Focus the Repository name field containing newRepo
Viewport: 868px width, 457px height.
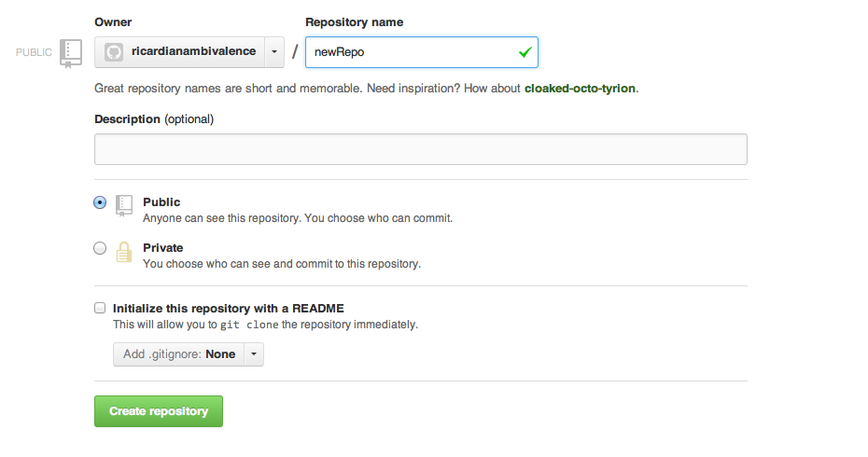pyautogui.click(x=411, y=52)
